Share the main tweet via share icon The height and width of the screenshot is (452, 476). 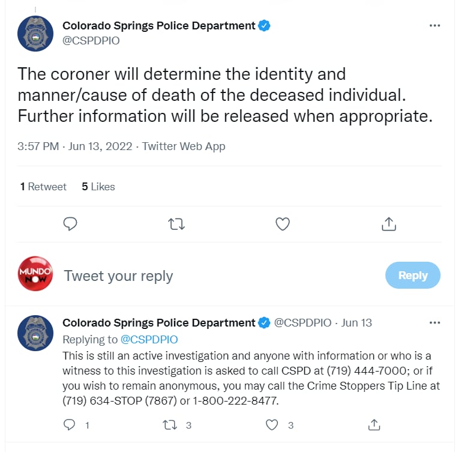[x=389, y=224]
